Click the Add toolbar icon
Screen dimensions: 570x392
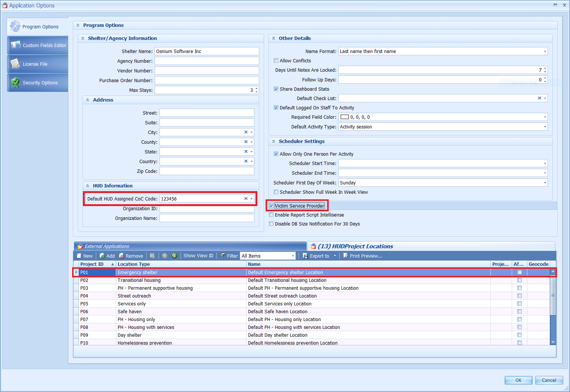coord(102,256)
